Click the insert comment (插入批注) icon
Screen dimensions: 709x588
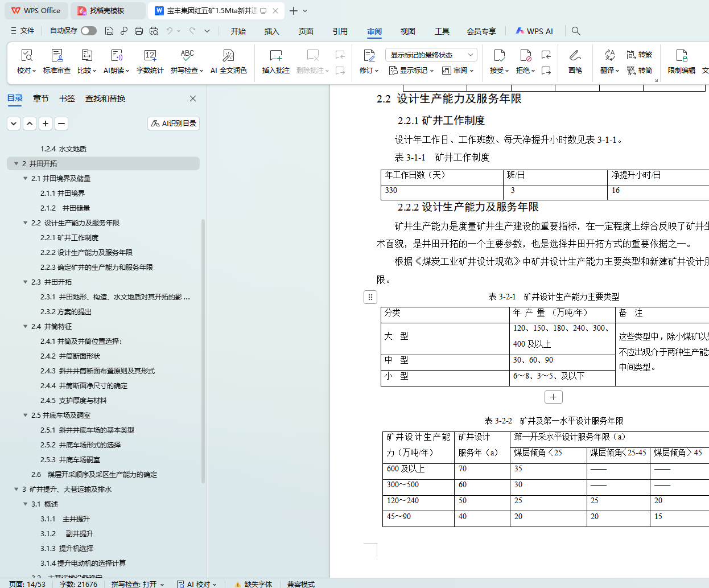click(275, 56)
